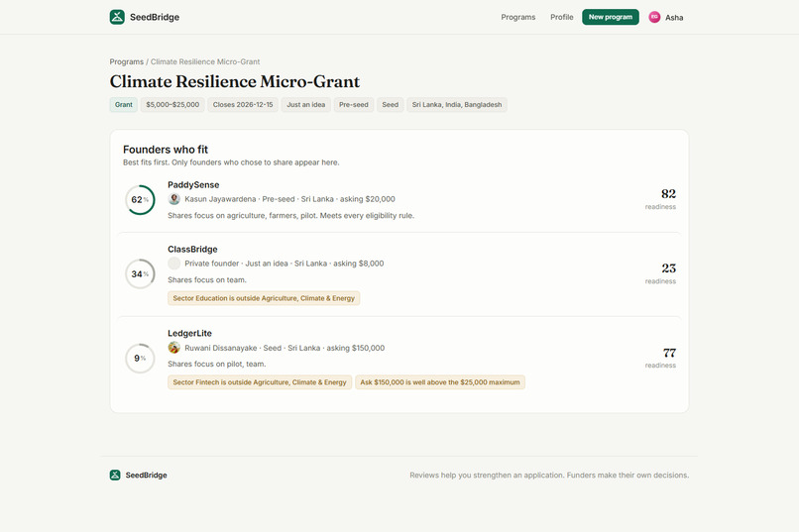Click Kasun Jayawardena's avatar thumbnail
The height and width of the screenshot is (532, 799).
coord(174,199)
